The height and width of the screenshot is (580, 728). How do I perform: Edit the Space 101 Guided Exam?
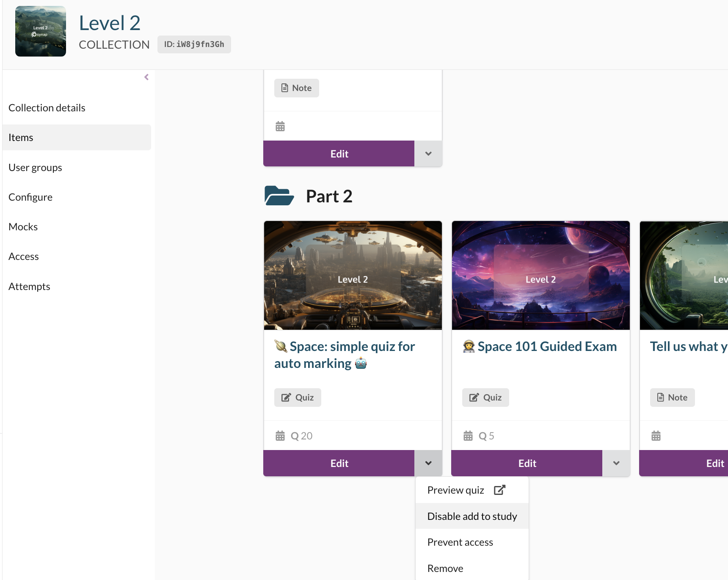coord(527,463)
